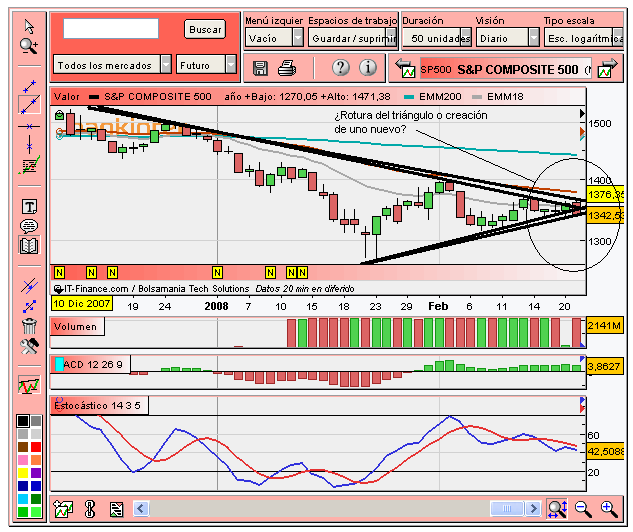
Task: Click the search text input field
Action: click(111, 29)
